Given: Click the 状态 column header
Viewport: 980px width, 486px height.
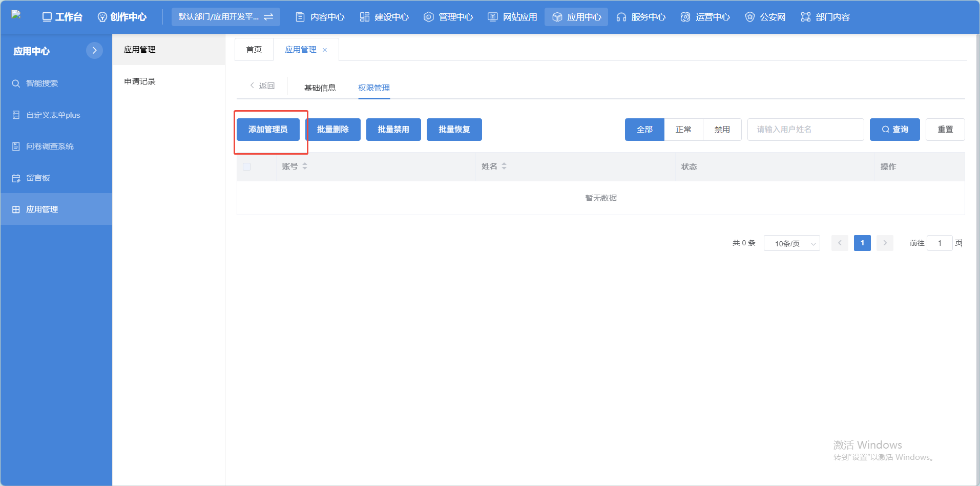Looking at the screenshot, I should coord(689,166).
